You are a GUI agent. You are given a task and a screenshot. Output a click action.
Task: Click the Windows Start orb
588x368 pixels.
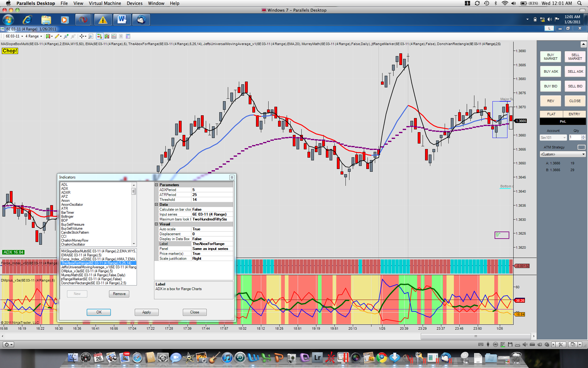8,20
